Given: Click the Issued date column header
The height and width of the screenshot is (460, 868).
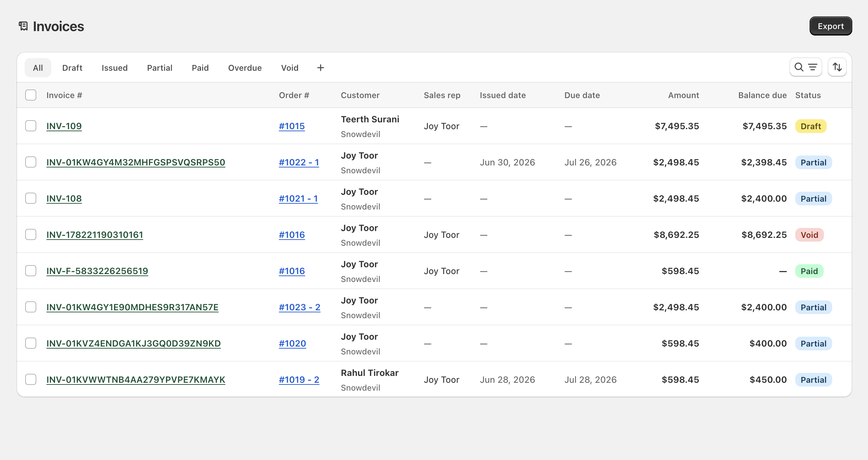Looking at the screenshot, I should tap(503, 95).
